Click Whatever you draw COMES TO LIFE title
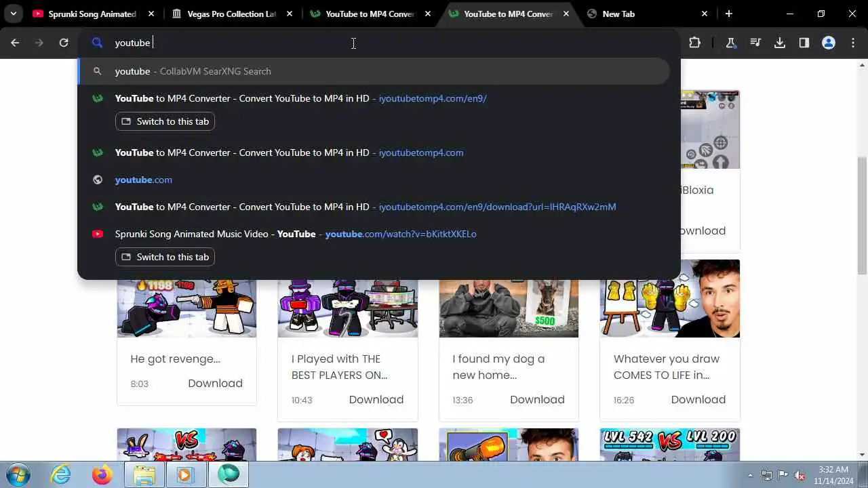Image resolution: width=868 pixels, height=488 pixels. (x=667, y=367)
